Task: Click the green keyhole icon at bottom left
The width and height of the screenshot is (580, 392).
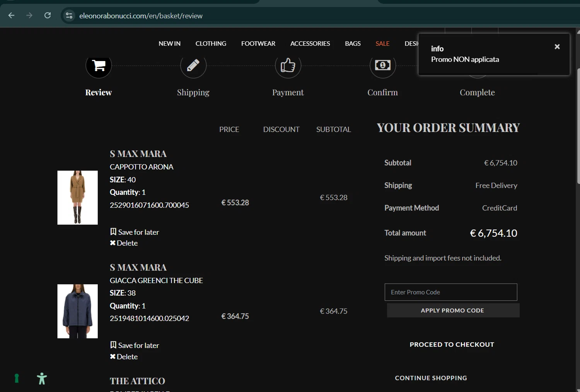Action: tap(17, 378)
